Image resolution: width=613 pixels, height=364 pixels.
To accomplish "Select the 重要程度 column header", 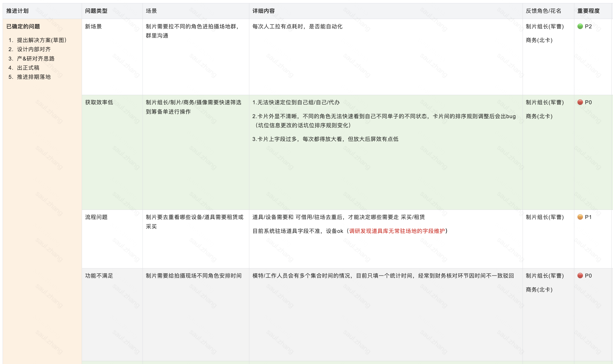I will [x=588, y=11].
